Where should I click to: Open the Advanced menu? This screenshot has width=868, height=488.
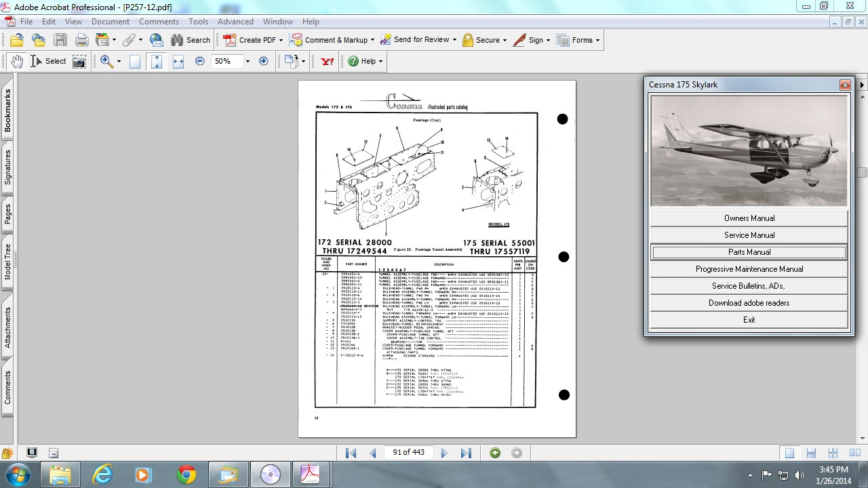pyautogui.click(x=235, y=22)
